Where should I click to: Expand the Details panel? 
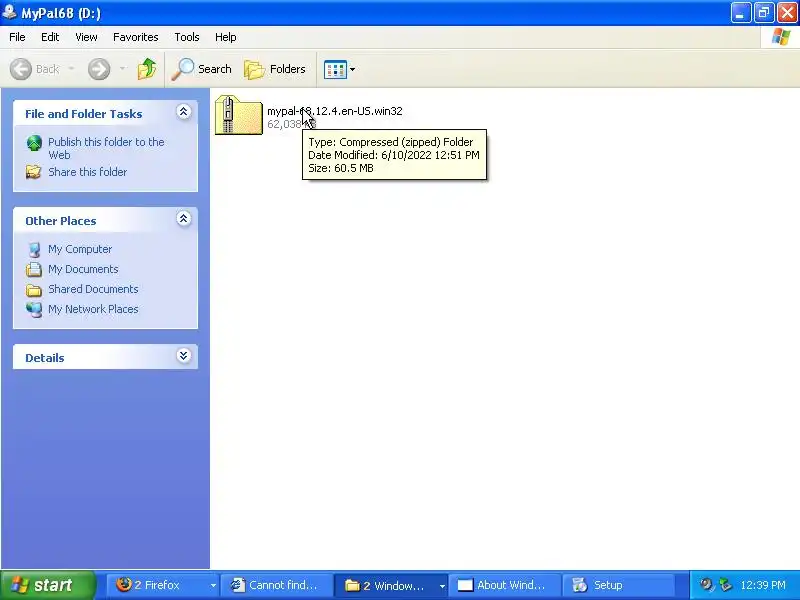[x=183, y=356]
